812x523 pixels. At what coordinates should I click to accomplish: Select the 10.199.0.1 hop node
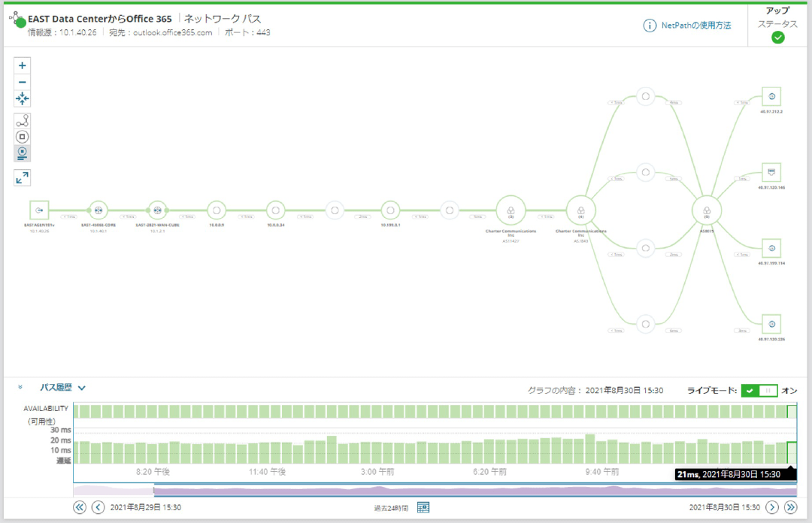(390, 210)
